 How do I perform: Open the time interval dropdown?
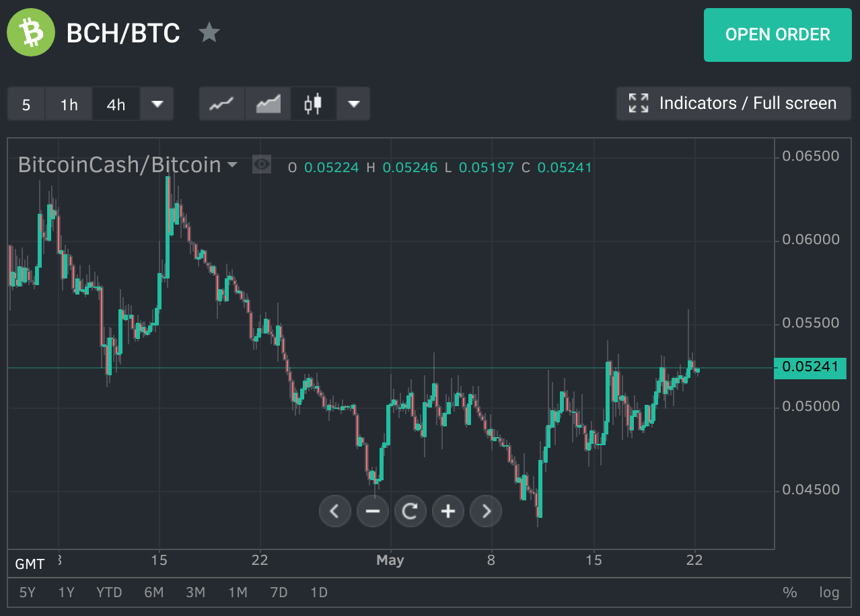pyautogui.click(x=157, y=104)
